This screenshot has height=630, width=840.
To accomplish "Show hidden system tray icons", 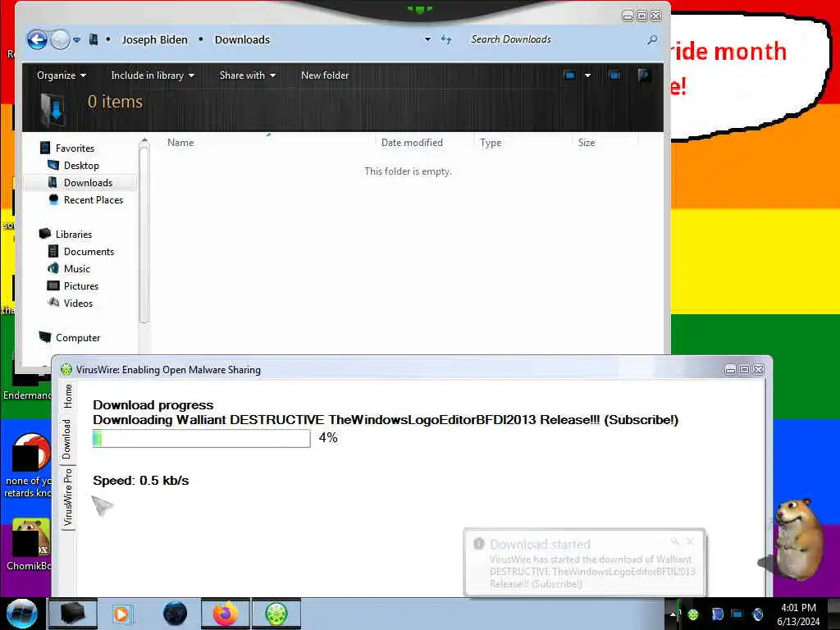I will pyautogui.click(x=673, y=614).
